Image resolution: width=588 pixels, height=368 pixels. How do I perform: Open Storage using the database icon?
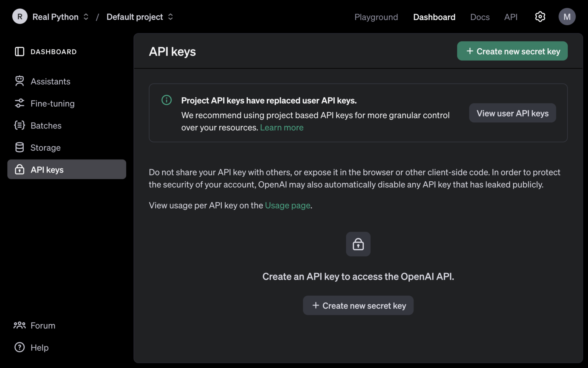(x=19, y=147)
